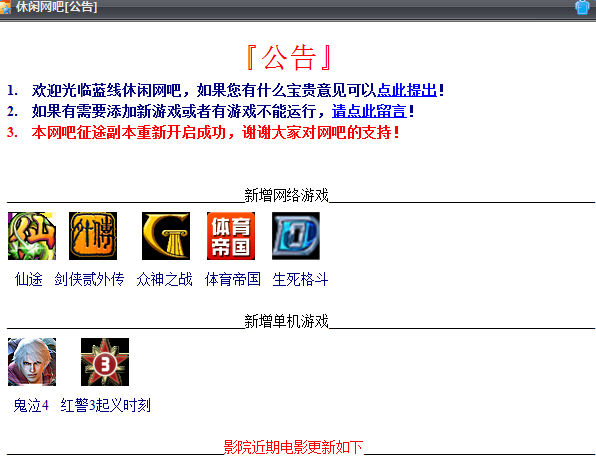596x457 pixels.
Task: Click the 体育帝国 text link
Action: pos(233,279)
